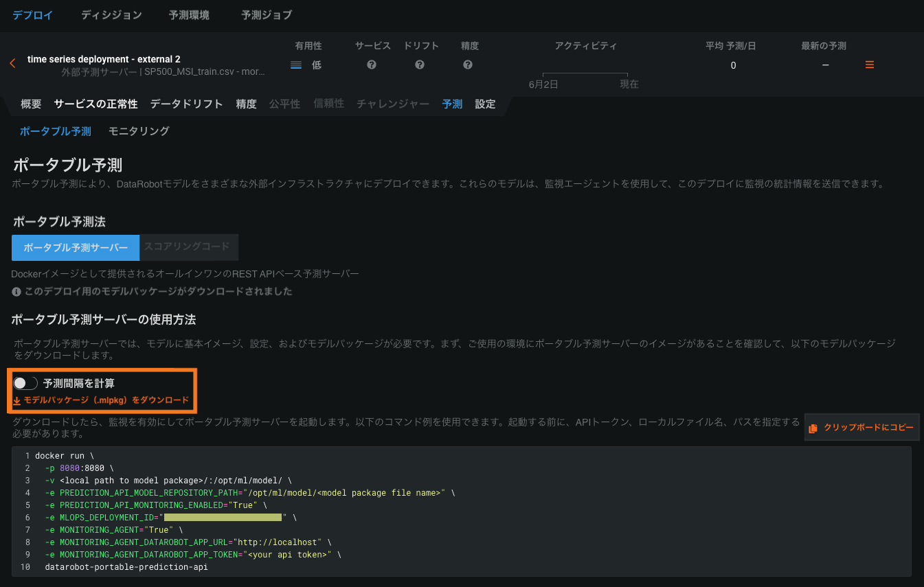Click the 有用性 status bars icon
The width and height of the screenshot is (924, 587).
coord(296,65)
